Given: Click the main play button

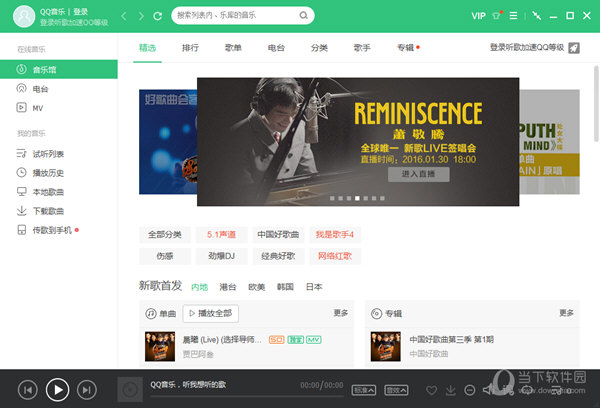Looking at the screenshot, I should tap(57, 390).
